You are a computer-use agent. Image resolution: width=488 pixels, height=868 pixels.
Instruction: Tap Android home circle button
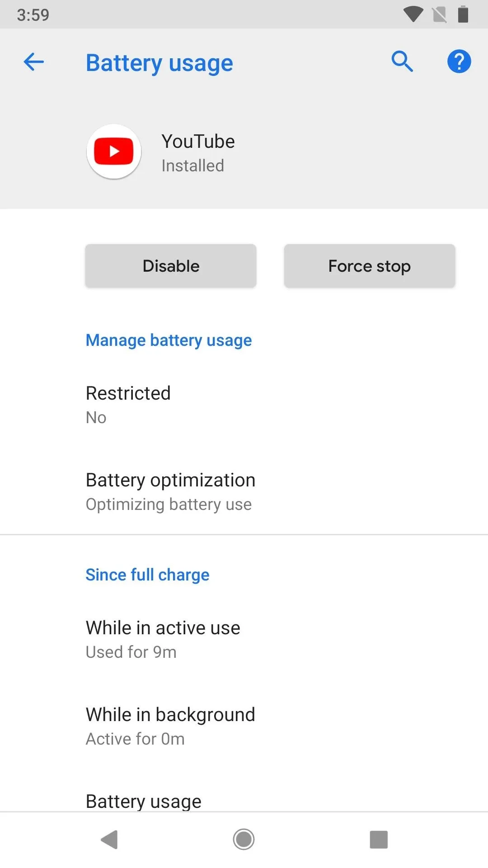coord(244,840)
